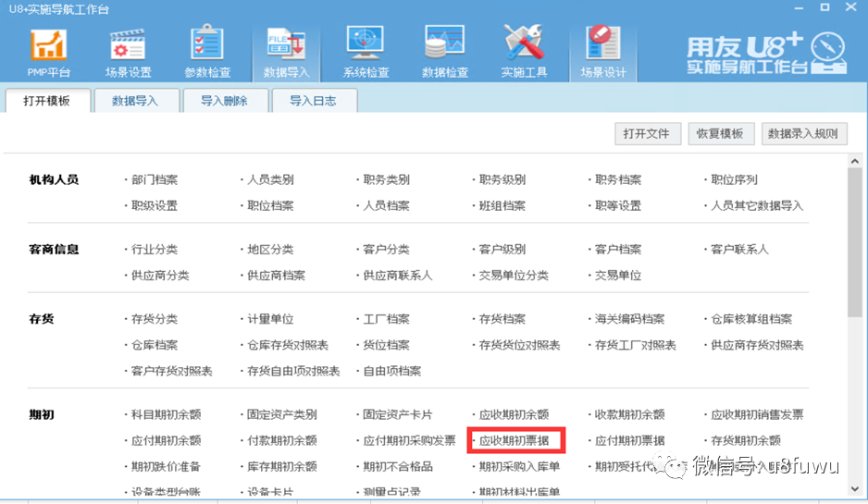Open the 仓库核算组档案 template
868x504 pixels.
[751, 319]
